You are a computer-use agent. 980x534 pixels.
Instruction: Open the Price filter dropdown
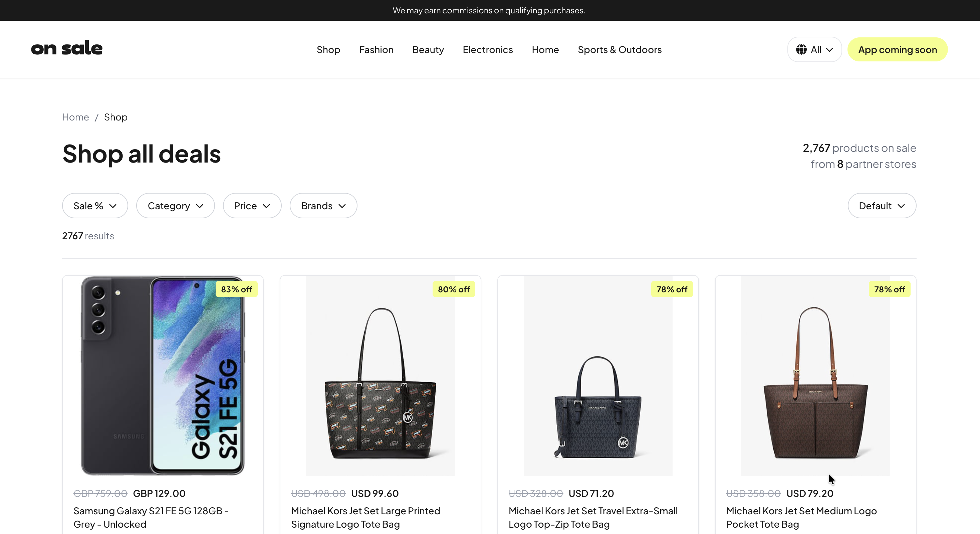point(252,205)
